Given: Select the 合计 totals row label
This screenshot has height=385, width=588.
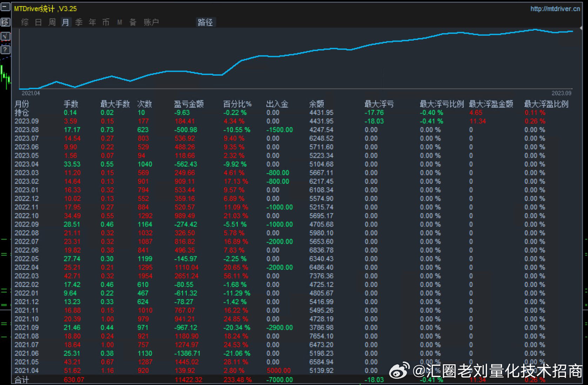Looking at the screenshot, I should point(22,380).
